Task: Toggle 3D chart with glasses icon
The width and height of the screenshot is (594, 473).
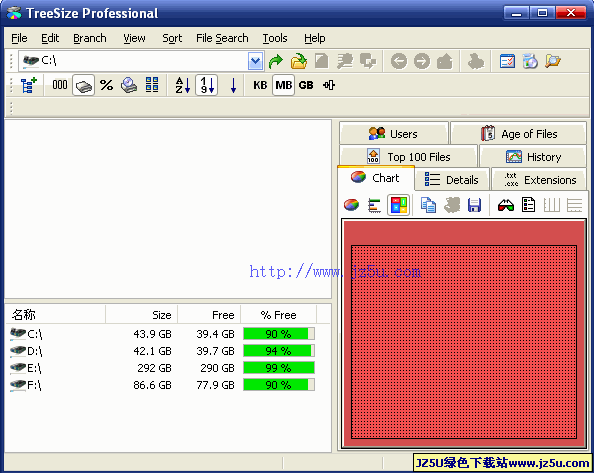Action: (x=506, y=206)
